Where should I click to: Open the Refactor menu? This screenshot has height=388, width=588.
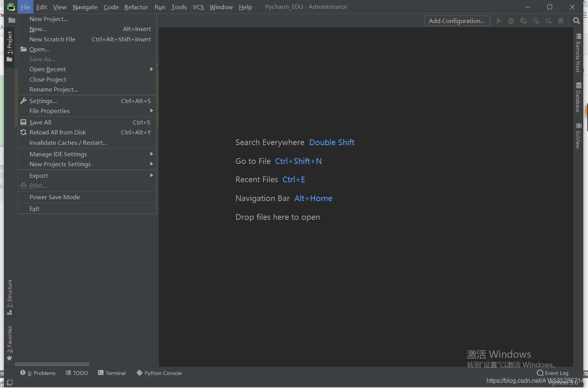(136, 7)
